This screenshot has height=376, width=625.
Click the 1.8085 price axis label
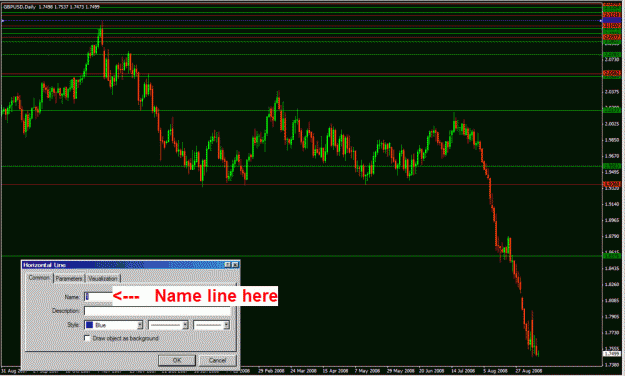[x=612, y=300]
